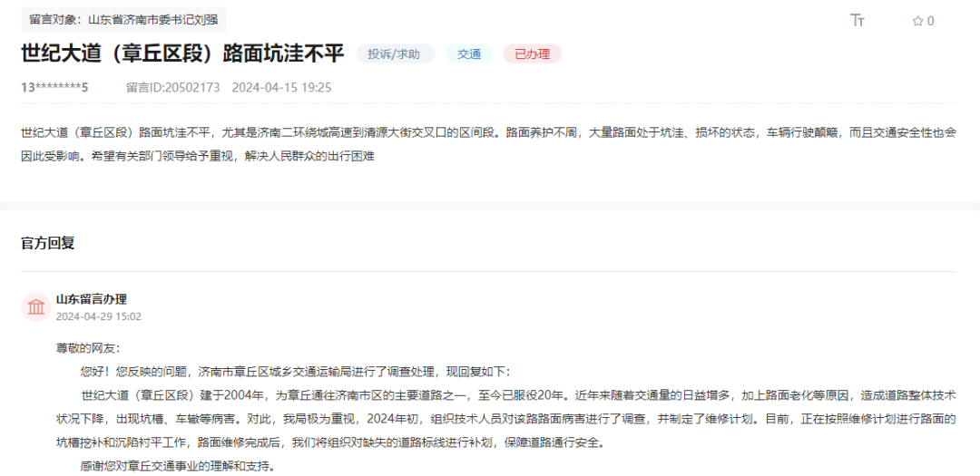
Task: Click the reply sentence starting 世纪大道（章丘区段）建于2004年
Action: [505, 419]
